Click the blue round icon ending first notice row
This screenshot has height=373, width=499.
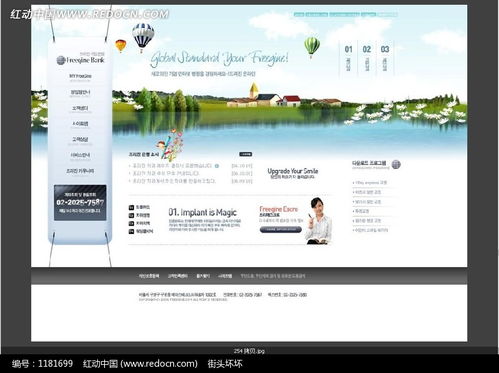click(217, 166)
